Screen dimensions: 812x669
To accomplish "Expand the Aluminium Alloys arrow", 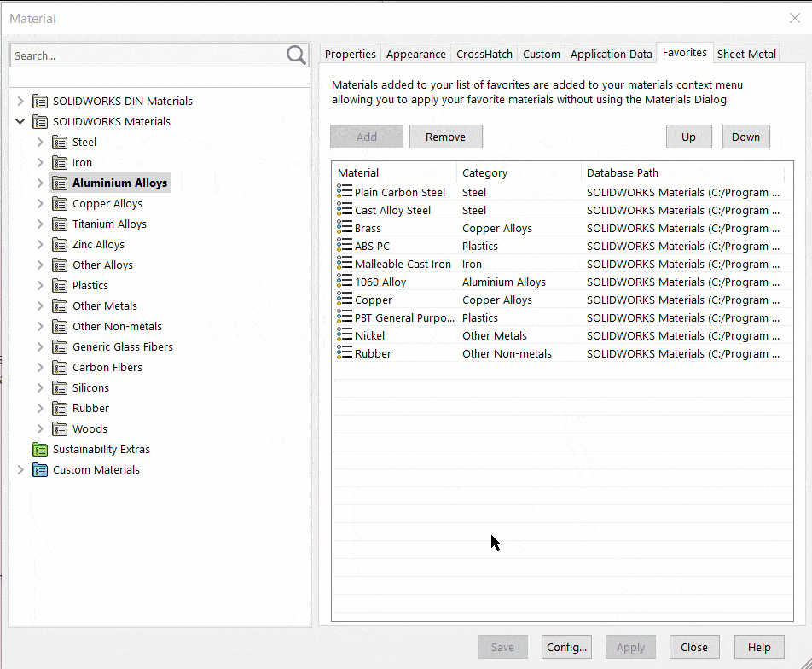I will click(40, 183).
